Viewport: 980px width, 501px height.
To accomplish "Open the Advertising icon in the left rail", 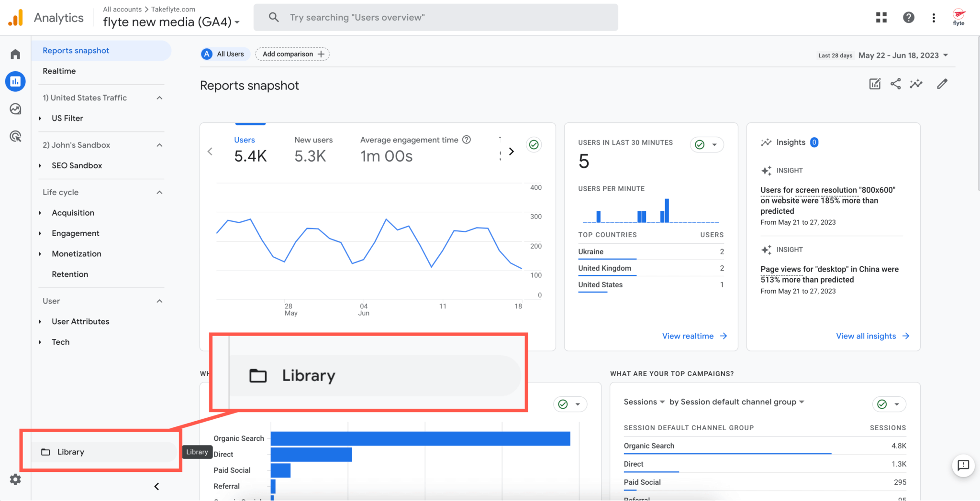I will [15, 137].
